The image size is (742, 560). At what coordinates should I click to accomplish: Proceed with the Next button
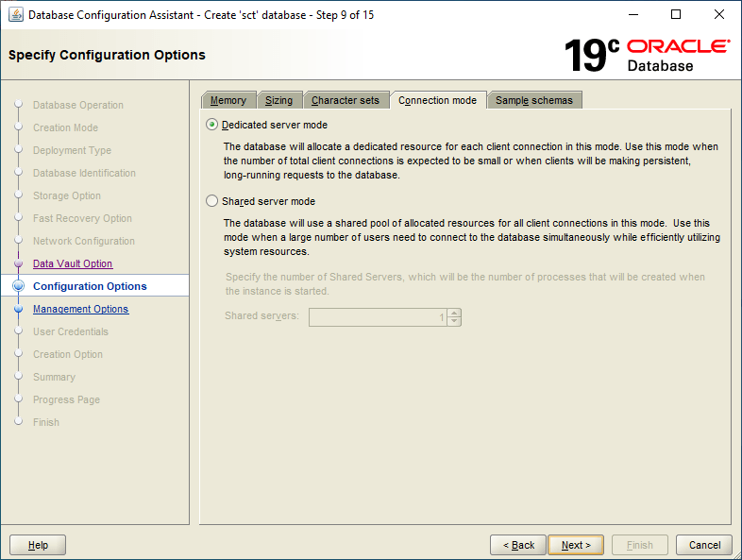(x=576, y=545)
